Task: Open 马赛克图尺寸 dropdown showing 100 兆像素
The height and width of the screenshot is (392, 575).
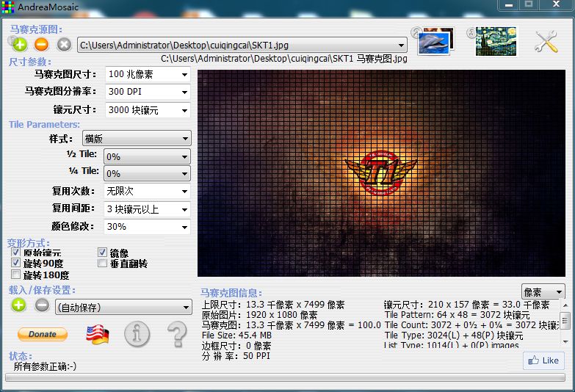Action: tap(148, 74)
